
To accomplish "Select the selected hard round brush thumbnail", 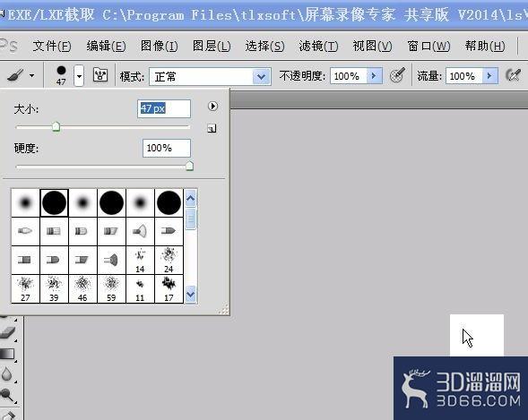I will point(54,202).
